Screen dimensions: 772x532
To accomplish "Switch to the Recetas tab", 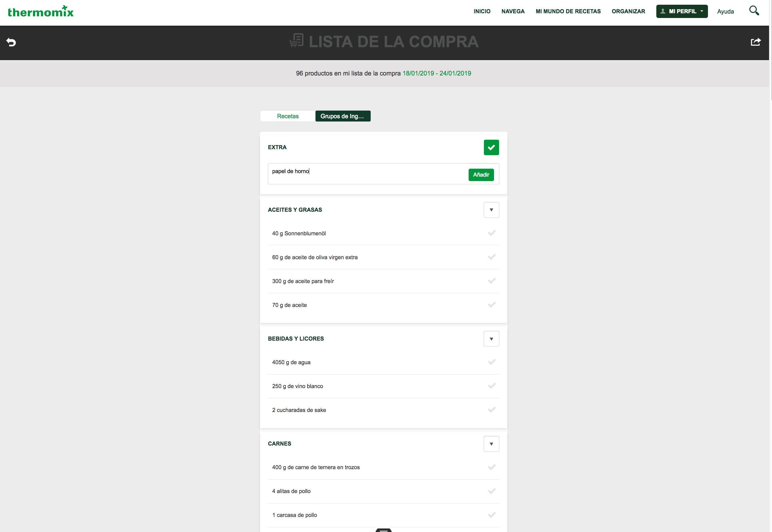I will 288,116.
